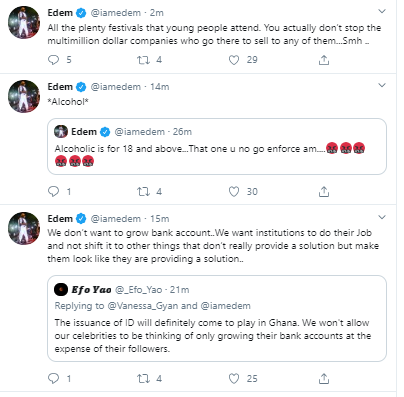Screen dimensions: 404x397
Task: Open the chevron menu on the 15m tweet
Action: click(382, 217)
